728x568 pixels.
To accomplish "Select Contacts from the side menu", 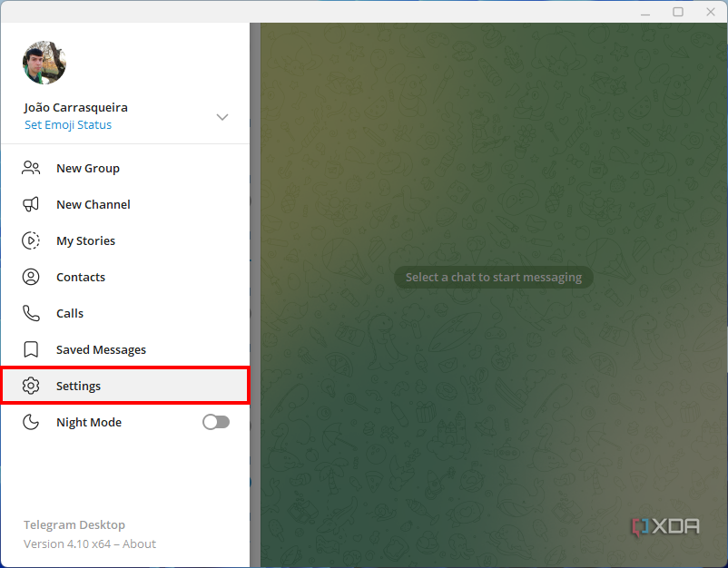I will coord(81,277).
